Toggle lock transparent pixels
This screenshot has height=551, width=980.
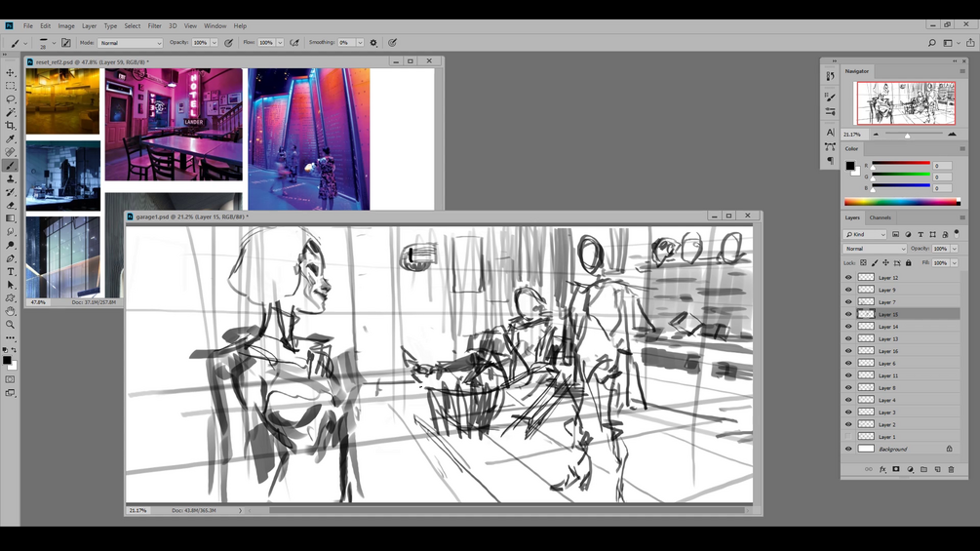tap(863, 263)
